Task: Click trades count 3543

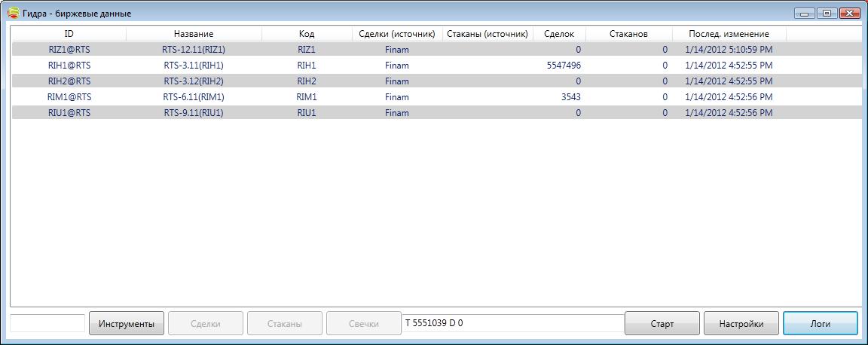Action: 570,97
